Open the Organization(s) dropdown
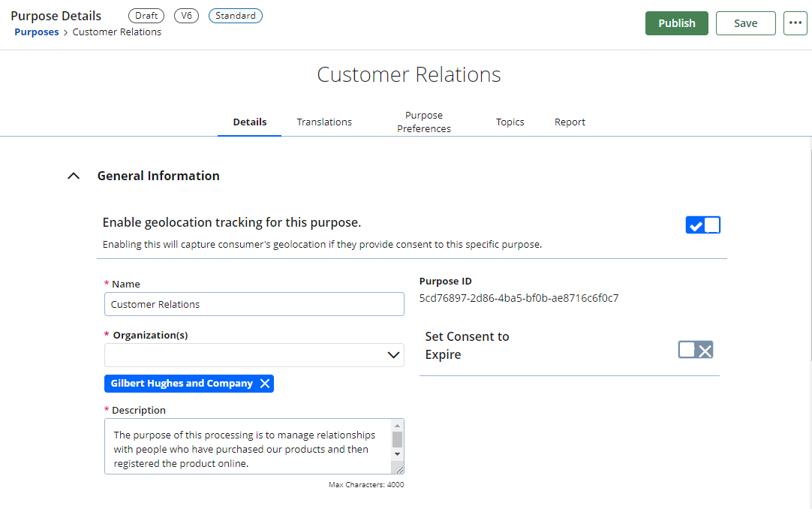Image resolution: width=812 pixels, height=509 pixels. (x=393, y=354)
